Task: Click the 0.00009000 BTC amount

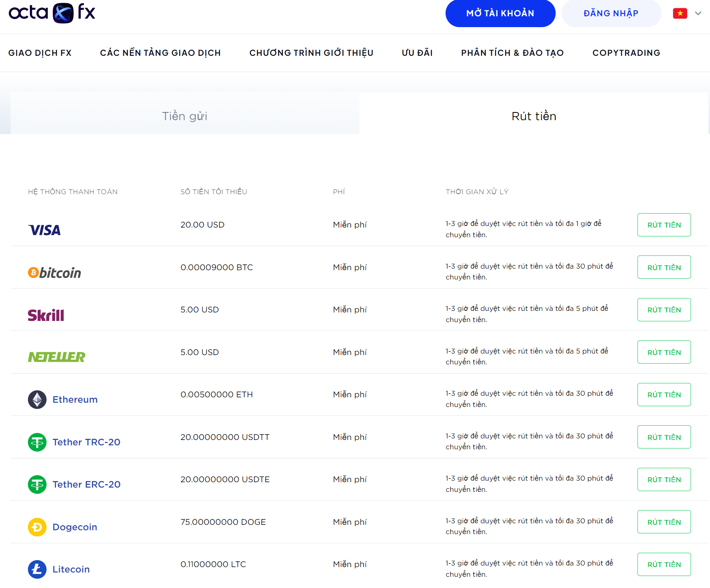Action: point(217,267)
